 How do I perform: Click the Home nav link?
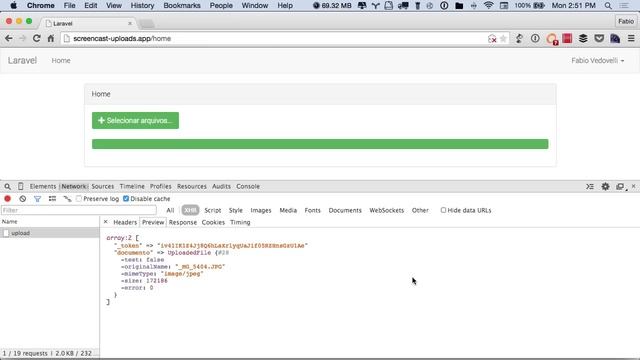61,60
